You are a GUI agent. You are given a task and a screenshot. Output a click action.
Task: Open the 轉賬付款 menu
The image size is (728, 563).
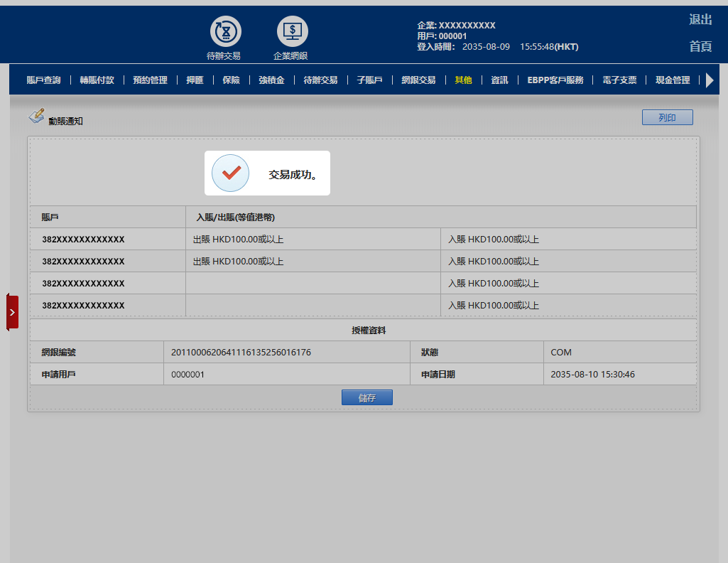[x=97, y=80]
